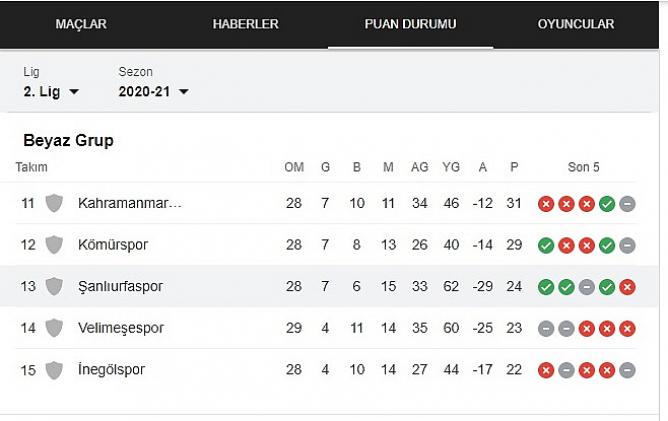Image resolution: width=668 pixels, height=421 pixels.
Task: Click the İnegölspor table row name
Action: (111, 369)
